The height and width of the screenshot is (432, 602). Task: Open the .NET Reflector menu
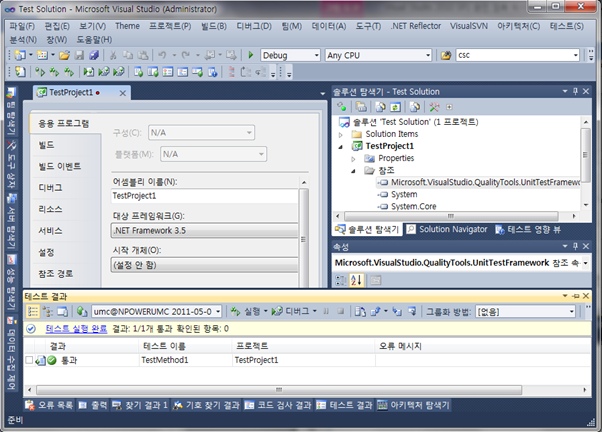[x=416, y=26]
